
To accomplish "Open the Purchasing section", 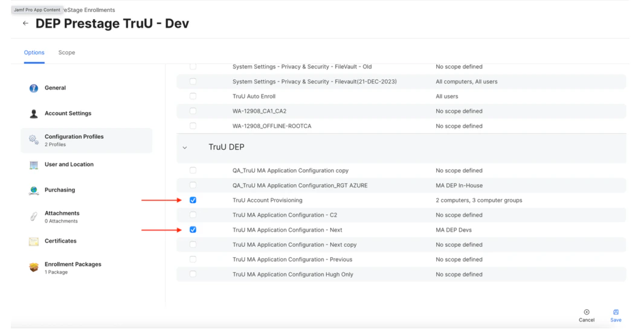I will click(60, 190).
